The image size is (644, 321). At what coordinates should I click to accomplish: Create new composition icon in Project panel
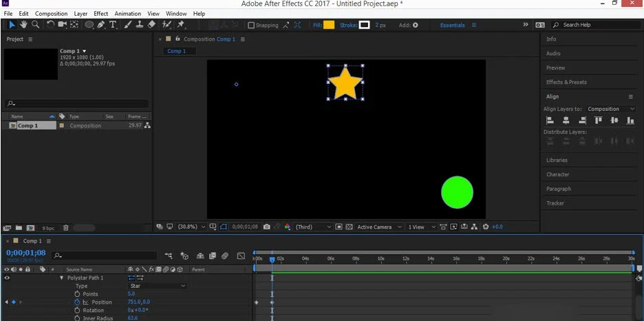pos(30,228)
